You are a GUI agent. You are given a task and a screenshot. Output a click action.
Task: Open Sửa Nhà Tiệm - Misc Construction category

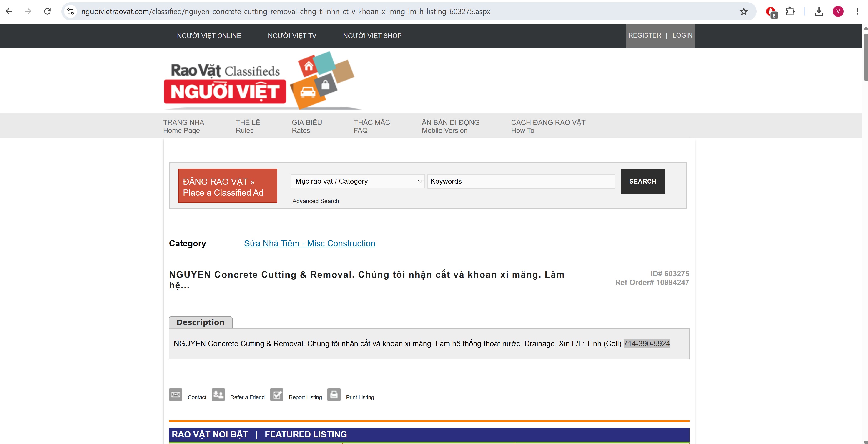coord(309,243)
